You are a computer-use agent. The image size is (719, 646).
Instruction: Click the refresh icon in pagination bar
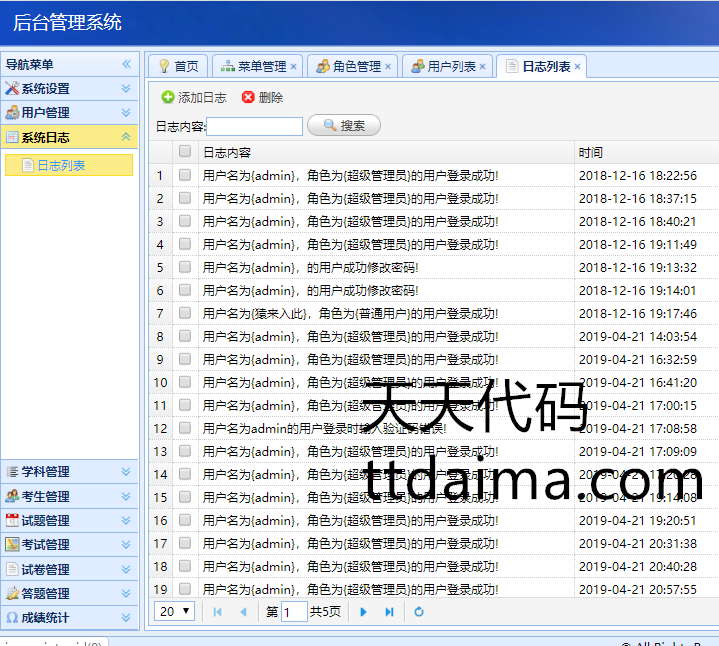coord(419,612)
